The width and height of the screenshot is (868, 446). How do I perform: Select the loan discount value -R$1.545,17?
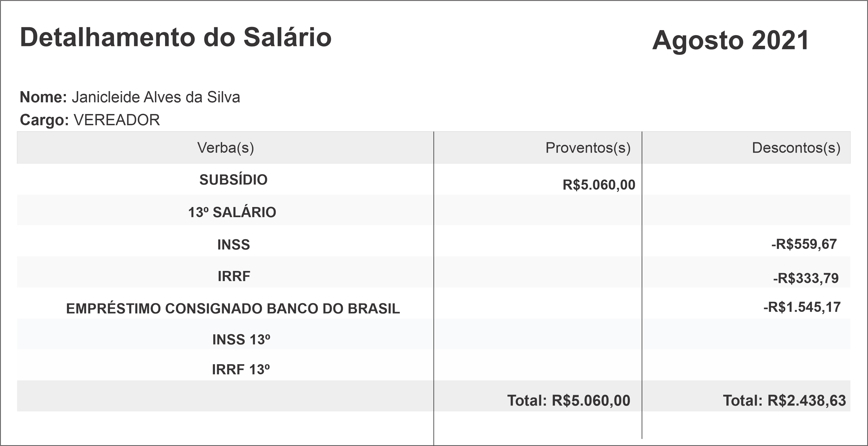point(802,307)
